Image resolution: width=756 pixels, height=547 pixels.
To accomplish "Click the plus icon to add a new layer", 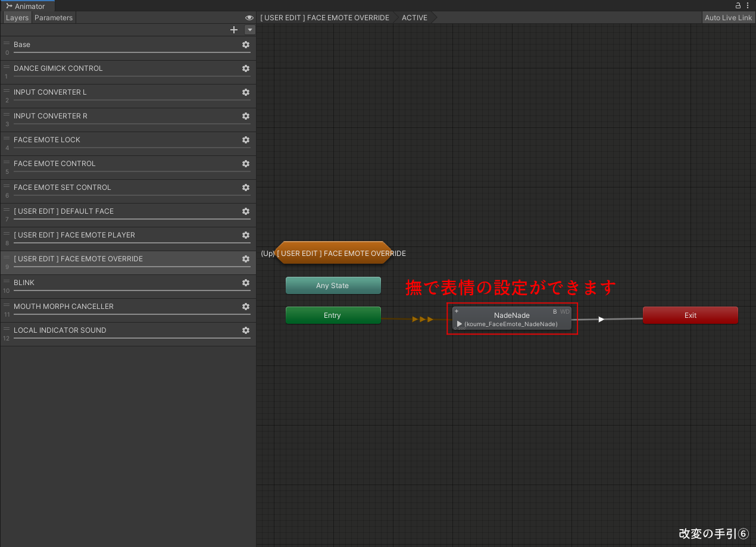I will click(233, 29).
